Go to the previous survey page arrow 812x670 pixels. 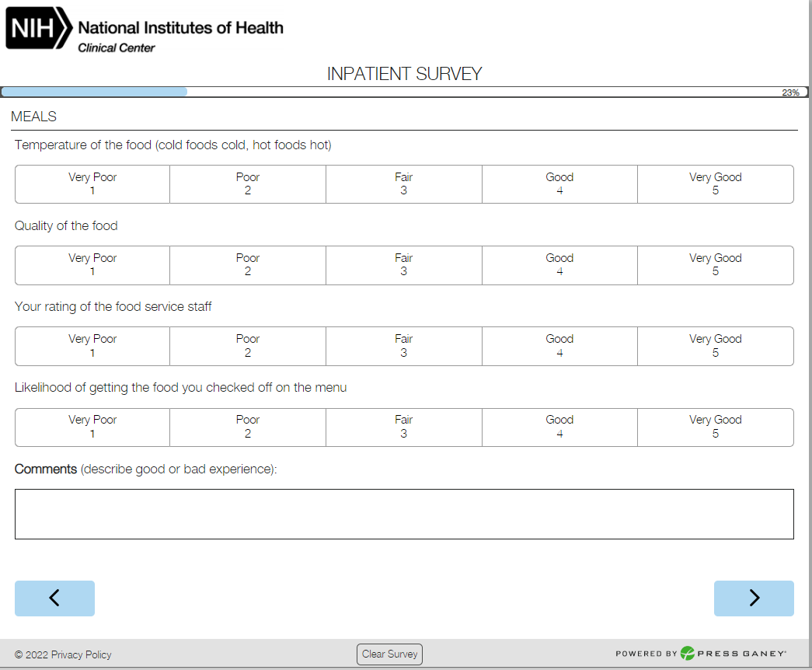tap(54, 598)
